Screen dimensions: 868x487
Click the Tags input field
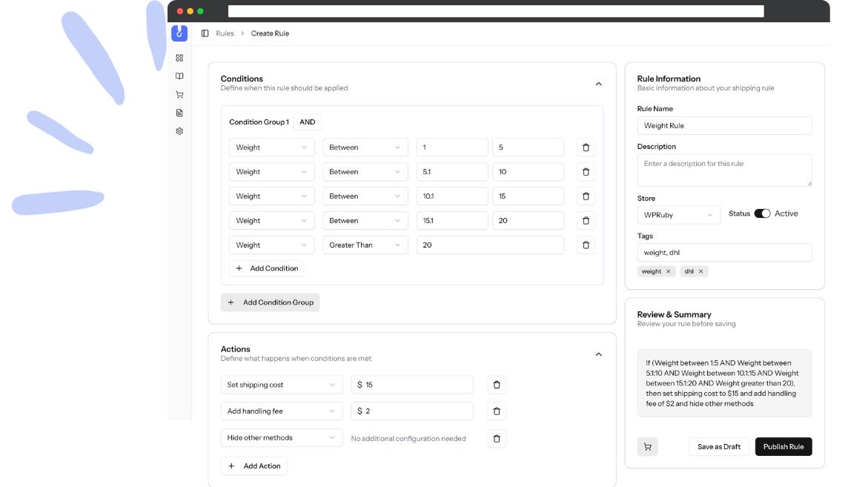coord(725,252)
